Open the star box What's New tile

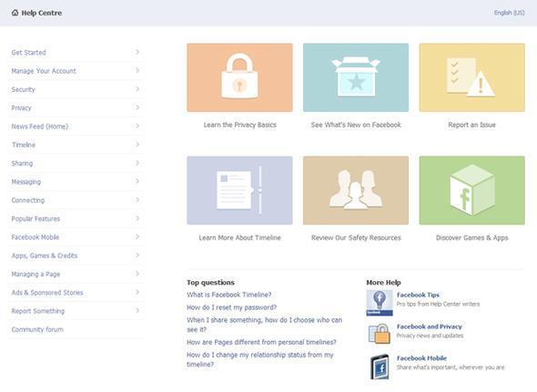click(x=356, y=77)
